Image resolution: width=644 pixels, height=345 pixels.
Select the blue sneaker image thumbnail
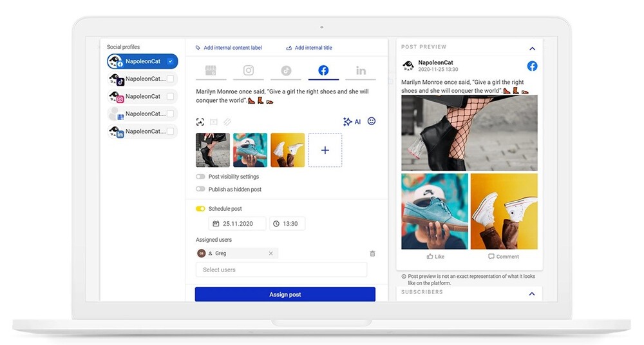(x=250, y=150)
